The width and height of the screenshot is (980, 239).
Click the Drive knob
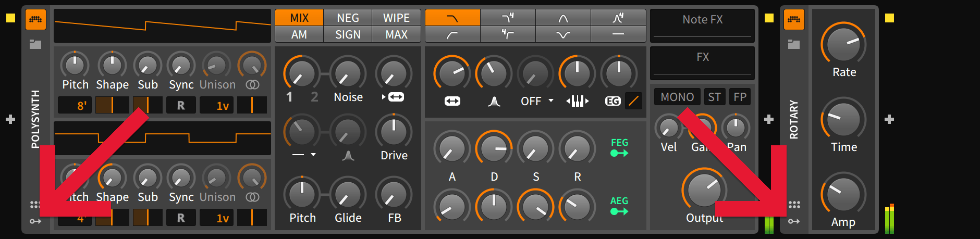pyautogui.click(x=394, y=132)
